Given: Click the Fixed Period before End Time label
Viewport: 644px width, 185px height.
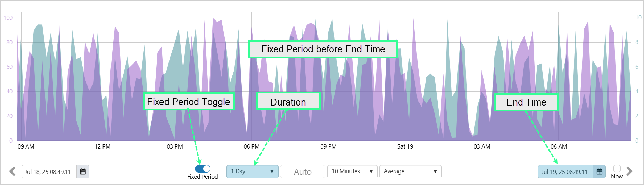Looking at the screenshot, I should click(323, 49).
